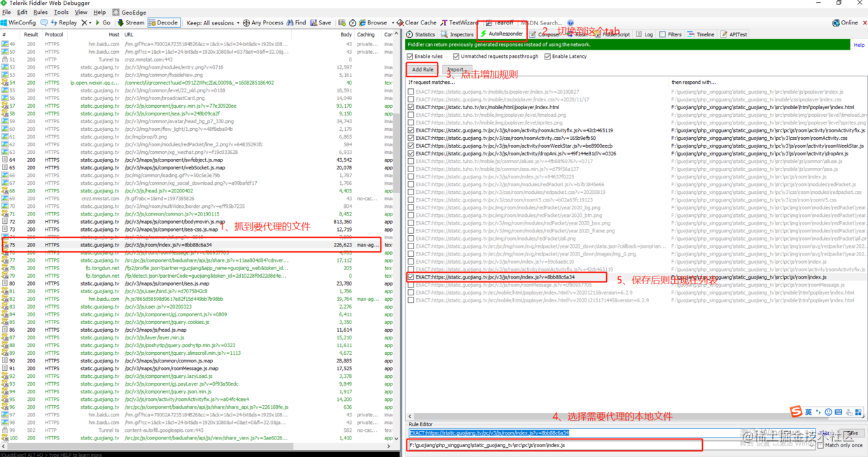Clear Cache from the toolbar
This screenshot has width=868, height=457.
tap(416, 22)
